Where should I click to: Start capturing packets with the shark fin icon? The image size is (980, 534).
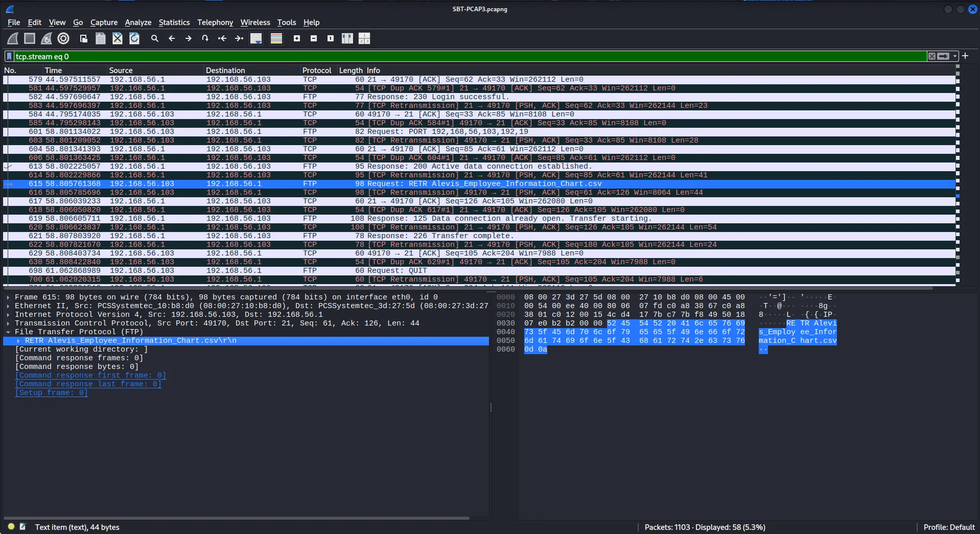pyautogui.click(x=13, y=38)
